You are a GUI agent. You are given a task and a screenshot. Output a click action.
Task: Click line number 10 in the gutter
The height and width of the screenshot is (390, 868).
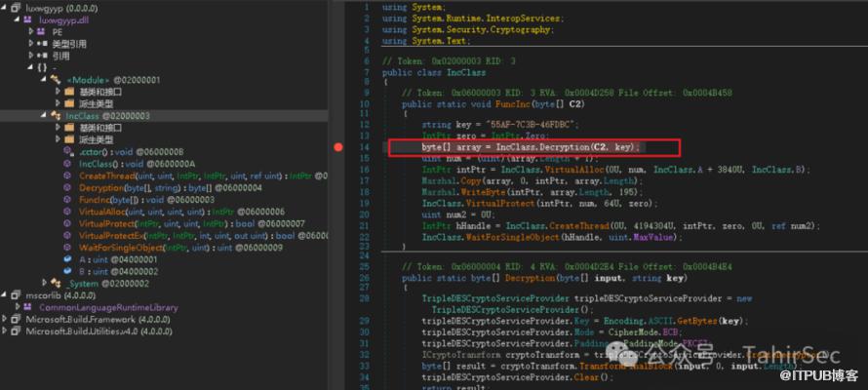click(x=364, y=103)
